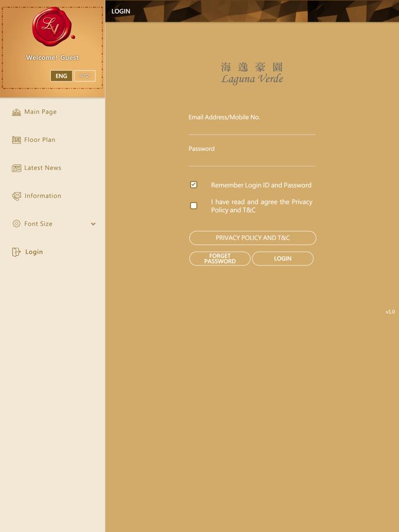Click the LOGIN submit button
The height and width of the screenshot is (532, 399).
coord(283,259)
